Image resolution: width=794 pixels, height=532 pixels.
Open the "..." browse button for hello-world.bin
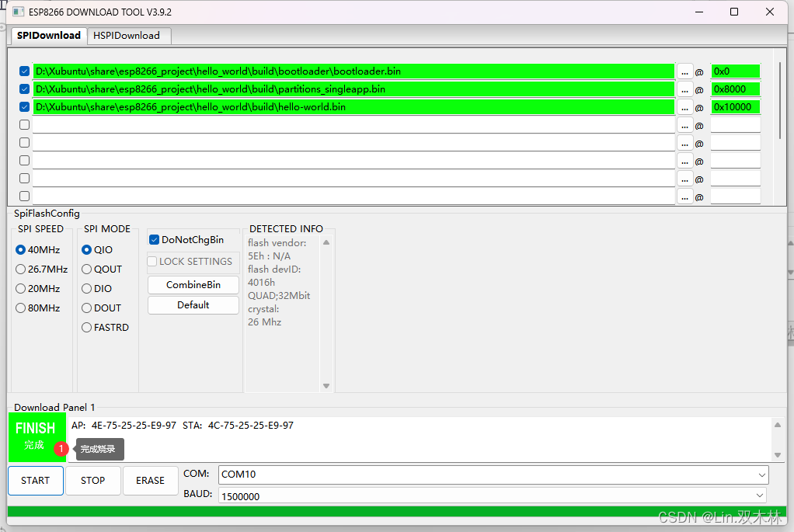click(x=684, y=107)
